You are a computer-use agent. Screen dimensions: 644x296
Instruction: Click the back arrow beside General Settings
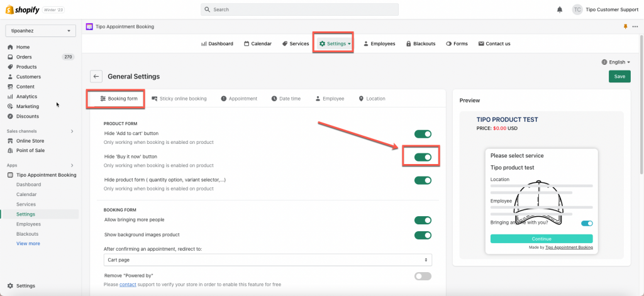(x=96, y=77)
